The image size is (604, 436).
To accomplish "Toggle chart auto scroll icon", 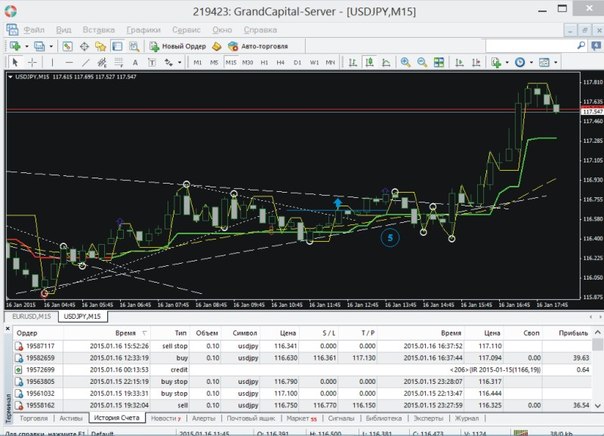I will click(459, 62).
